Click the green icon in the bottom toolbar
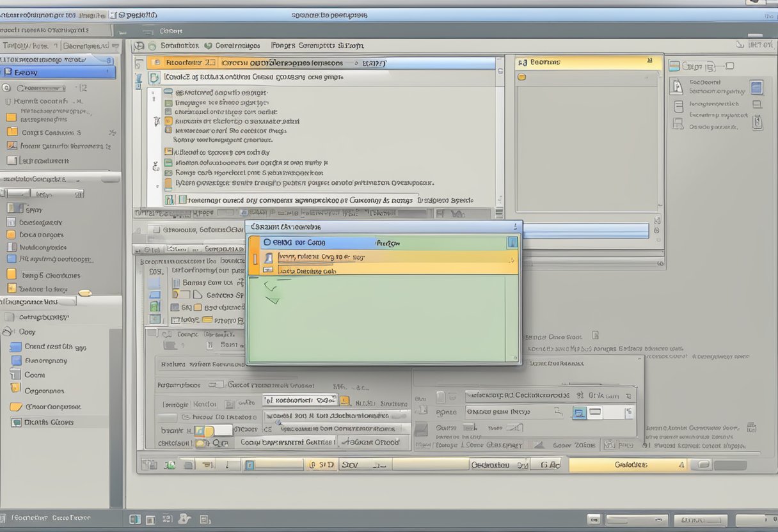The height and width of the screenshot is (532, 778). click(x=170, y=465)
